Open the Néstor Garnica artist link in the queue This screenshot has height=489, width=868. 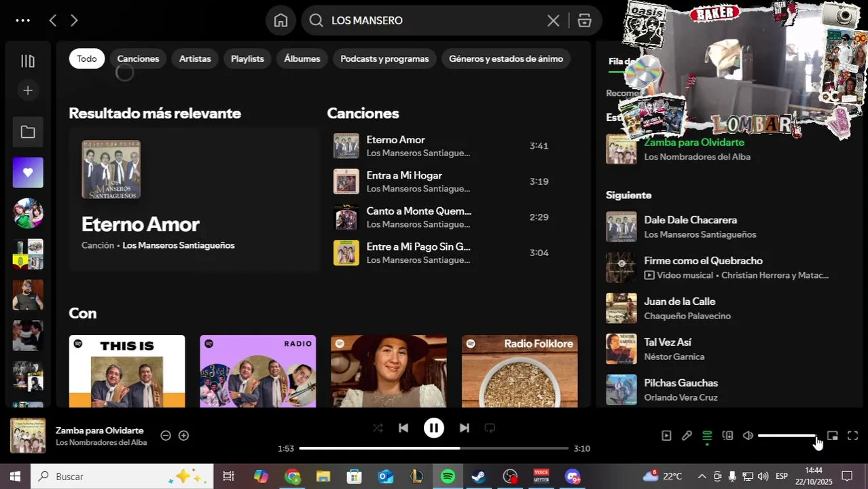[x=674, y=357]
